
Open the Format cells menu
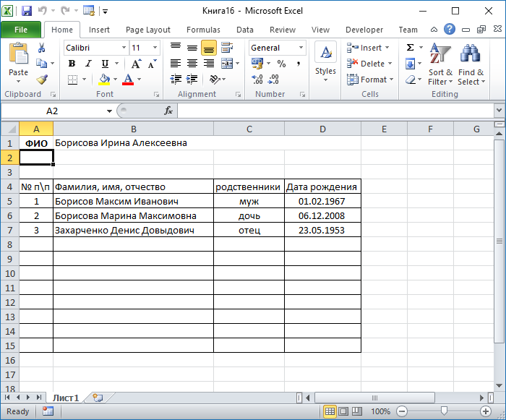tap(370, 80)
